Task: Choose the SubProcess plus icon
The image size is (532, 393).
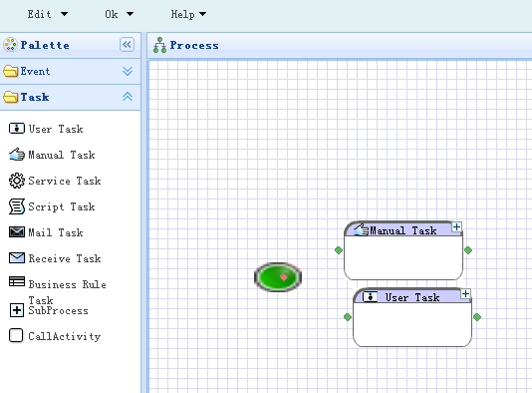Action: [16, 310]
